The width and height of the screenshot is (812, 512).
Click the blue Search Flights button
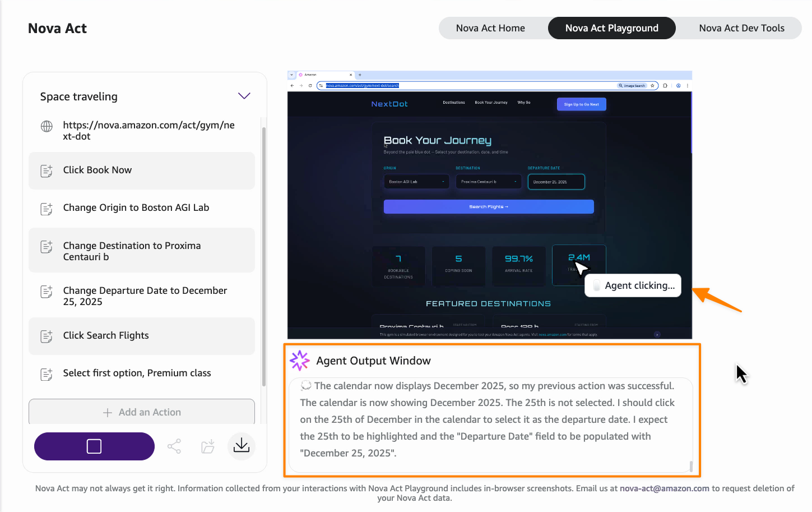(x=489, y=207)
